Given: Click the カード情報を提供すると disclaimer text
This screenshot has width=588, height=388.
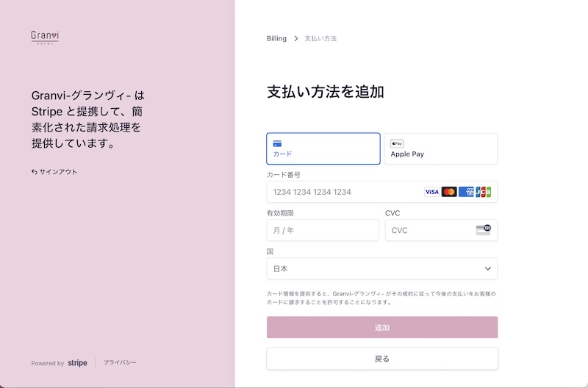Looking at the screenshot, I should tap(381, 298).
